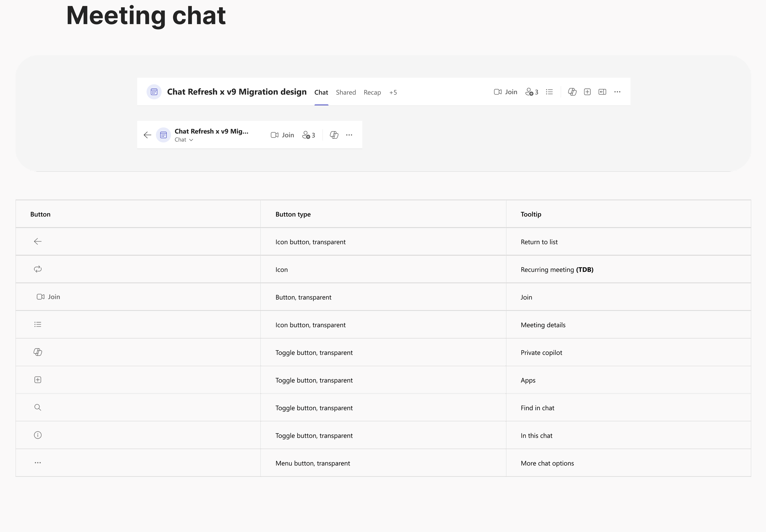Click the Join button in table row
766x532 pixels.
48,297
